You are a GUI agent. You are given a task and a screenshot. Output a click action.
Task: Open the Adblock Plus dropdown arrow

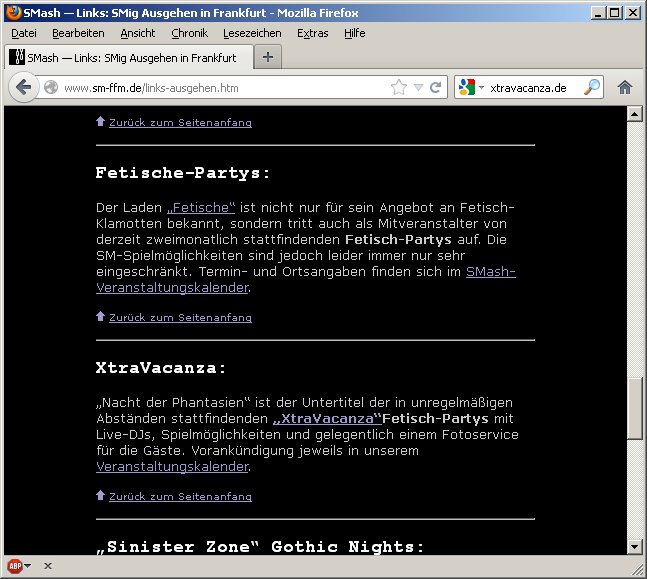[x=28, y=566]
